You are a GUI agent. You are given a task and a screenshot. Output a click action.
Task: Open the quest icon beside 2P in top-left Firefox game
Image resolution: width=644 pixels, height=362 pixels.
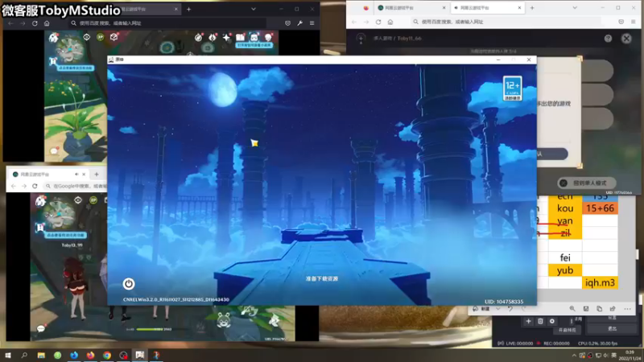click(114, 37)
